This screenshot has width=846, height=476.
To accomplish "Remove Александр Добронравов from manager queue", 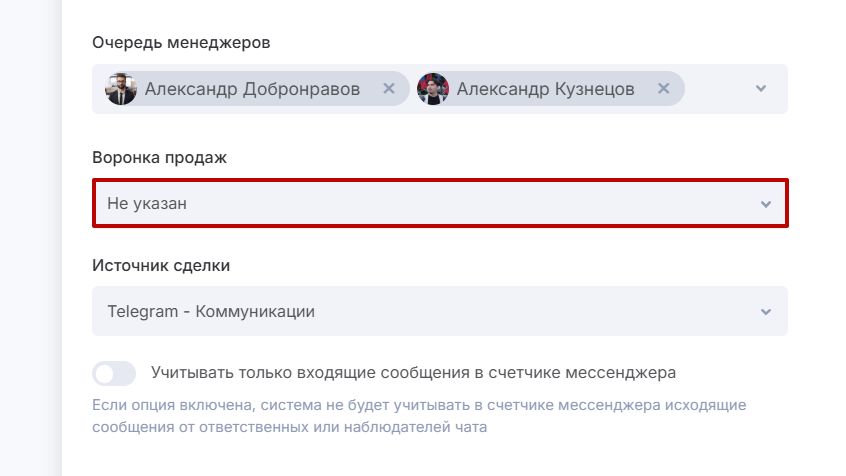I will pos(389,89).
